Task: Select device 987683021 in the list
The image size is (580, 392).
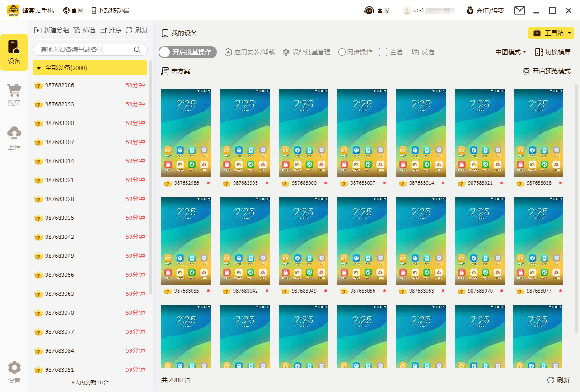Action: 90,180
